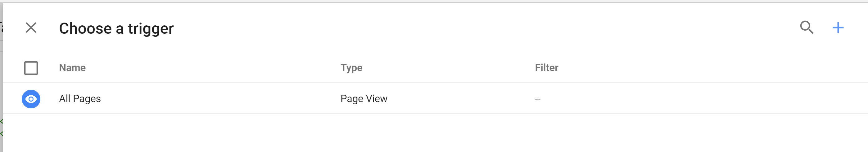The width and height of the screenshot is (868, 152).
Task: Click the All Pages filter dash cell
Action: [537, 99]
